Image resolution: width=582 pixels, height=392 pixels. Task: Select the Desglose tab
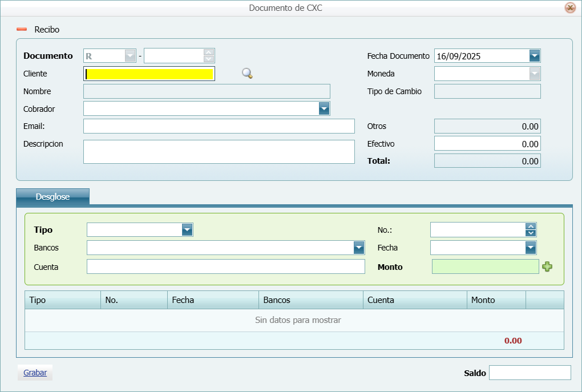coord(52,197)
